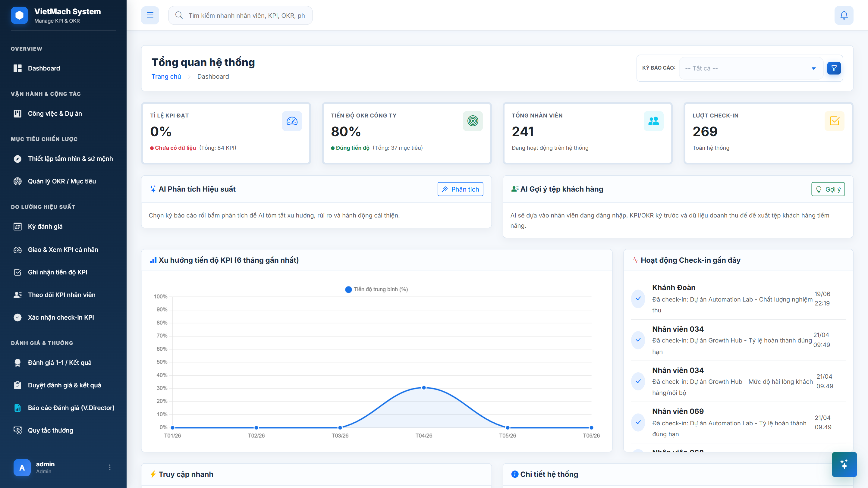Viewport: 868px width, 488px height.
Task: Open Quy tắc thưởng
Action: click(63, 430)
